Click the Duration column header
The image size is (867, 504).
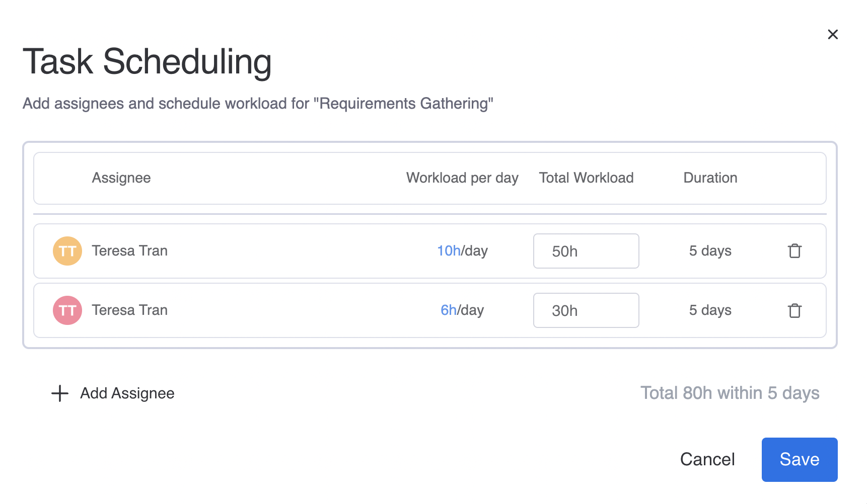click(710, 178)
